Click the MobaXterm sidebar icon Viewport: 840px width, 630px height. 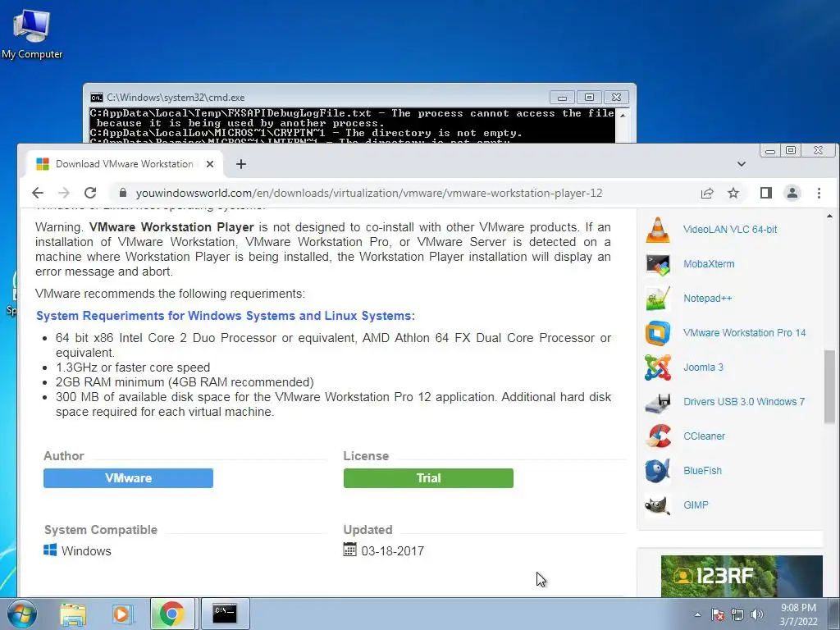pos(658,264)
